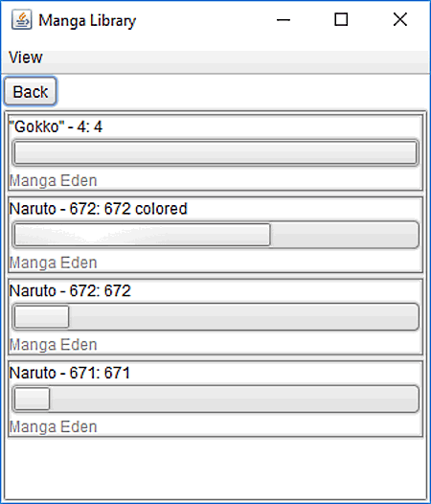Click Manga Eden label under Gokko
The height and width of the screenshot is (504, 431).
53,180
